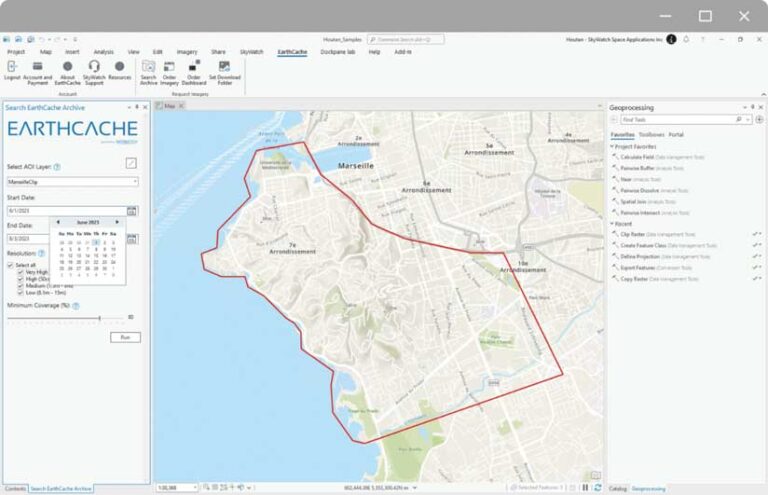Click the map refresh icon in status bar

point(598,488)
